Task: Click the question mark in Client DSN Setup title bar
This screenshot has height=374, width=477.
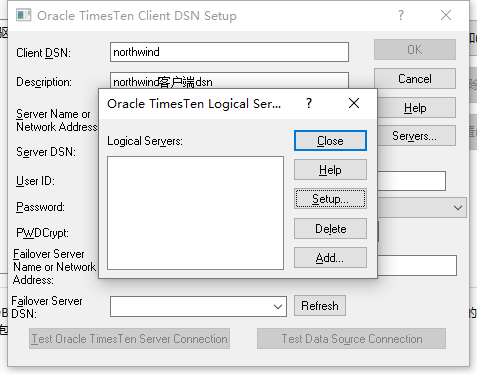Action: point(401,15)
